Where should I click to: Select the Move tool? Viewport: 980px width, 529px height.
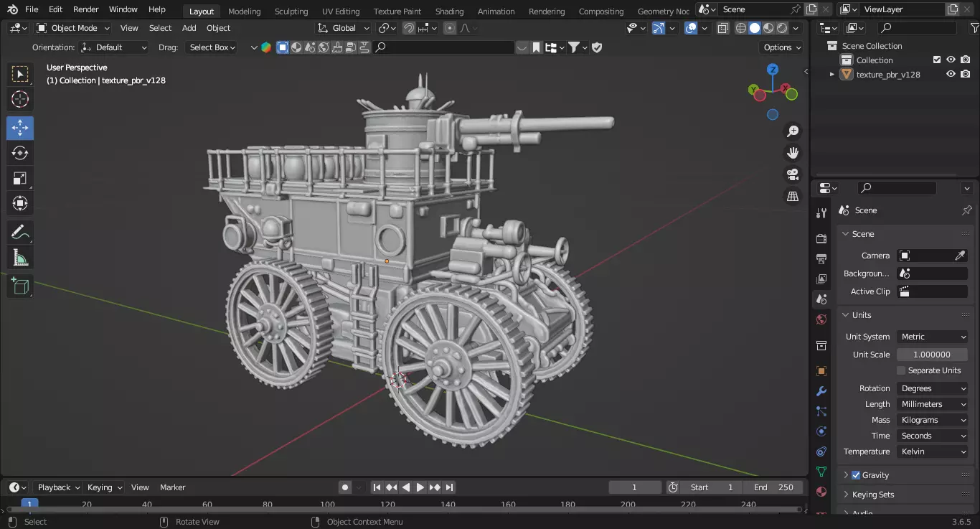pos(20,128)
